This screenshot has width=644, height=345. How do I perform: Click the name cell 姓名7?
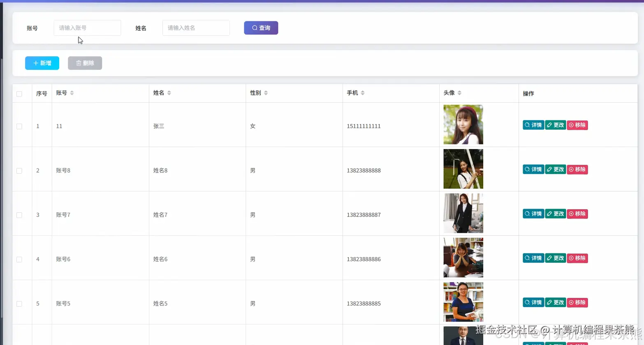tap(160, 215)
